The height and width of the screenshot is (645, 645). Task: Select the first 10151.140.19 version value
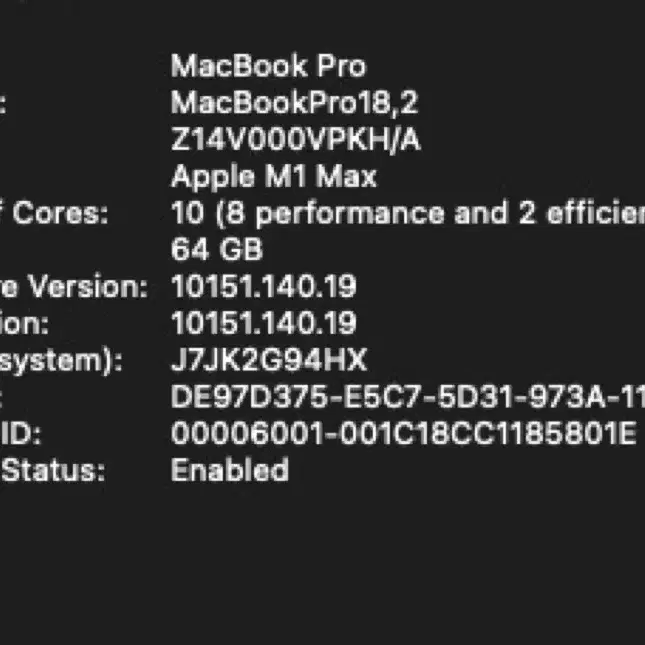[264, 286]
